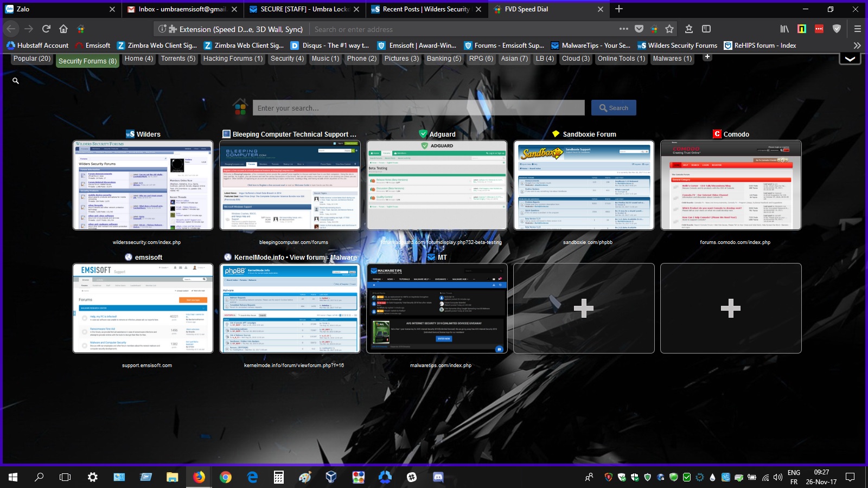Open the Adguard dial thumbnail
Viewport: 868px width, 488px height.
(x=437, y=185)
